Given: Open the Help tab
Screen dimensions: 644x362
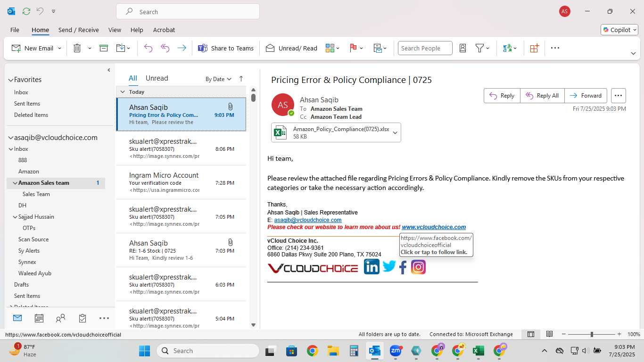Looking at the screenshot, I should (137, 30).
